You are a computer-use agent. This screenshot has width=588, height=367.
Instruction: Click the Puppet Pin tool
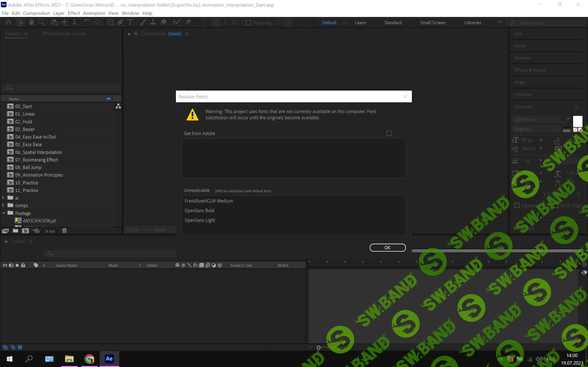click(x=188, y=22)
